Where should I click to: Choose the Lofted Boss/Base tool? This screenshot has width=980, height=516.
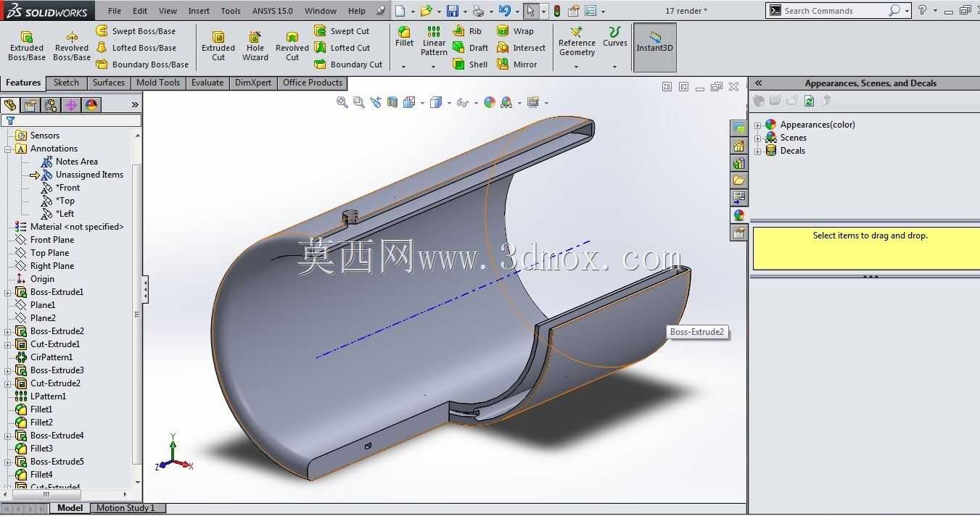(x=136, y=48)
